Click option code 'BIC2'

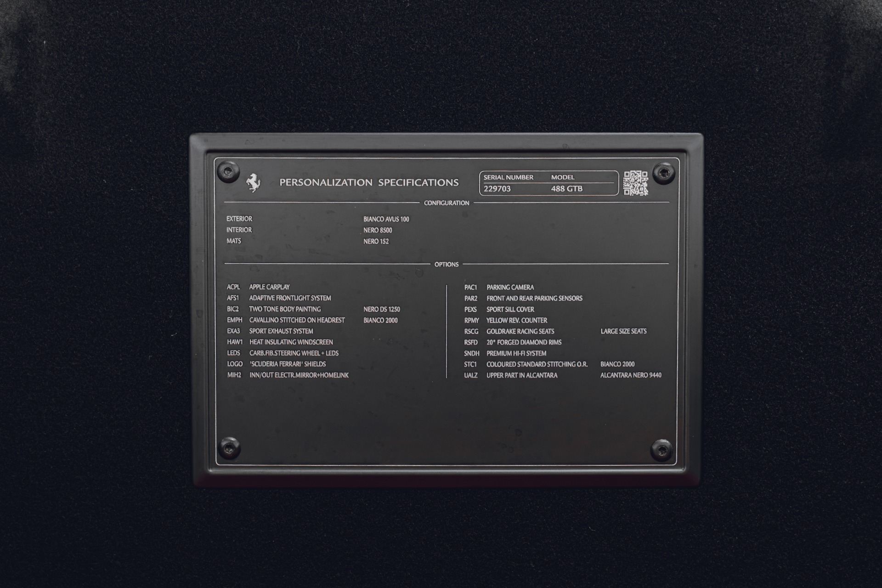(x=233, y=309)
